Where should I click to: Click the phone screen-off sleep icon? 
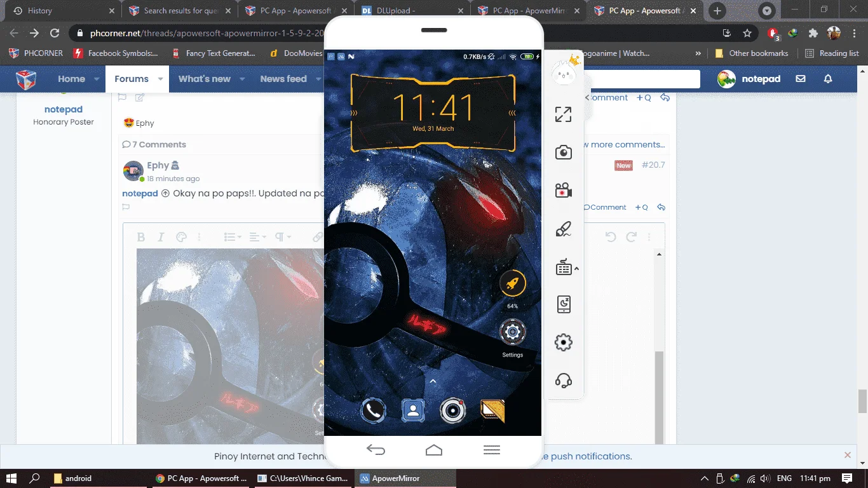[563, 305]
